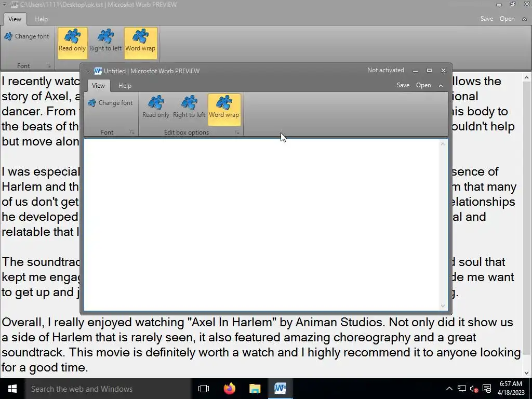Show hidden system tray icons

(x=449, y=389)
